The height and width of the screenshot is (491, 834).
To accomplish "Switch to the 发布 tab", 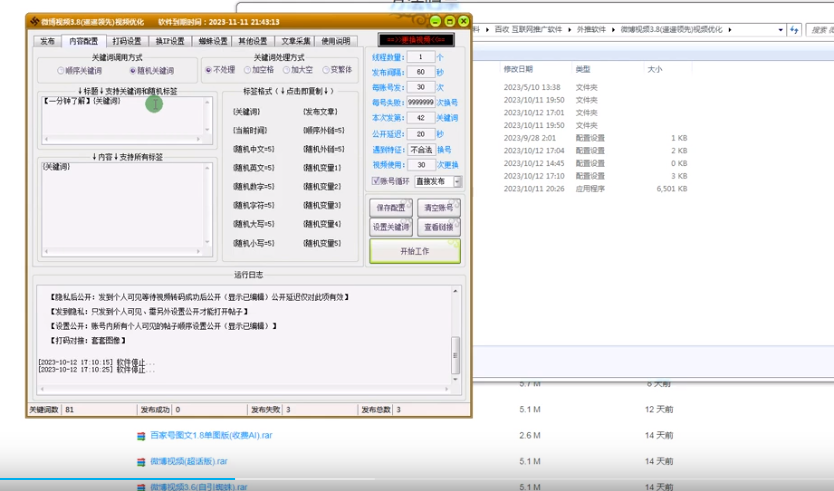I will pyautogui.click(x=47, y=41).
